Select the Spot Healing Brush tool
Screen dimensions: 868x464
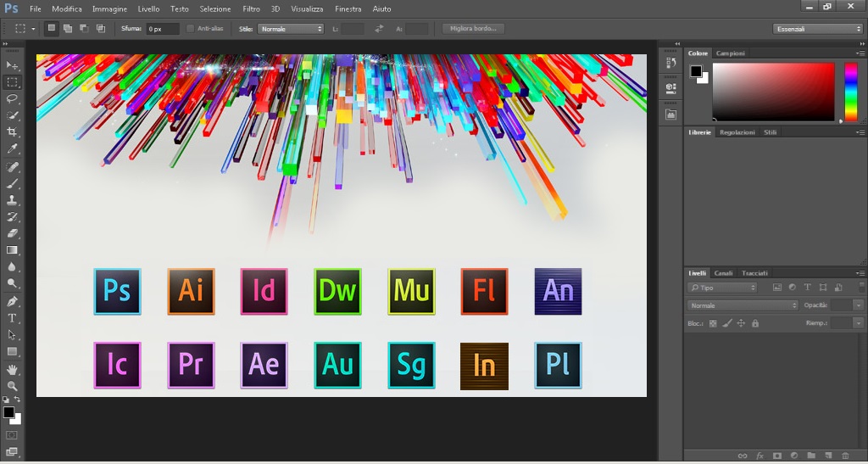(x=12, y=166)
